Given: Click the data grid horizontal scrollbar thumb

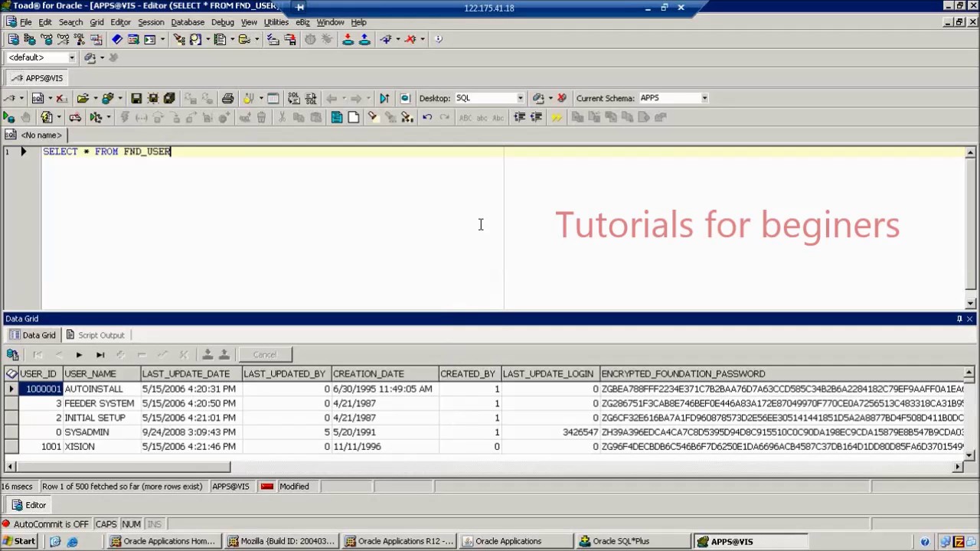Looking at the screenshot, I should click(122, 467).
